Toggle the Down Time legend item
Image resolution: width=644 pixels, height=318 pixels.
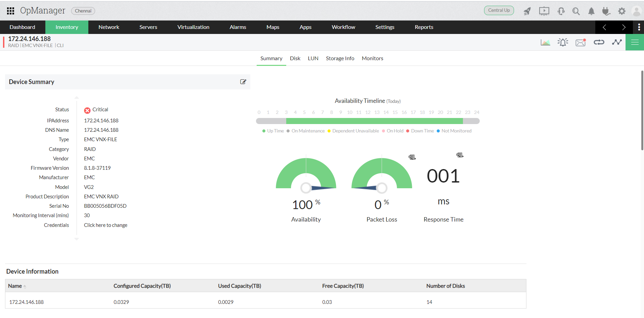click(x=420, y=131)
